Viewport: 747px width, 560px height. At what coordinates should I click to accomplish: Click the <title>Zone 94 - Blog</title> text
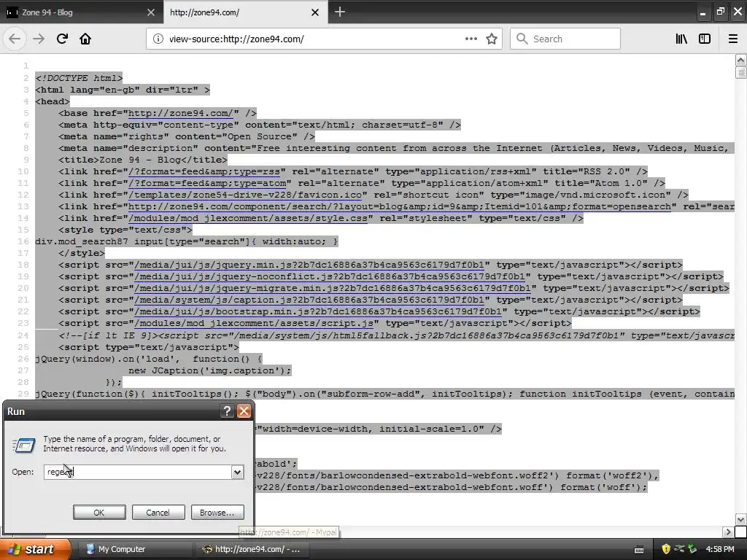pos(143,160)
